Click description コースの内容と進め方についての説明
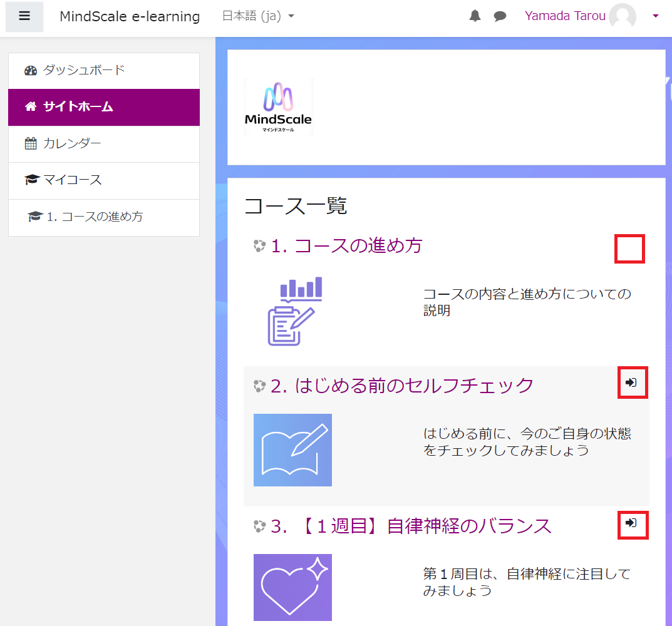This screenshot has width=672, height=626. (527, 302)
